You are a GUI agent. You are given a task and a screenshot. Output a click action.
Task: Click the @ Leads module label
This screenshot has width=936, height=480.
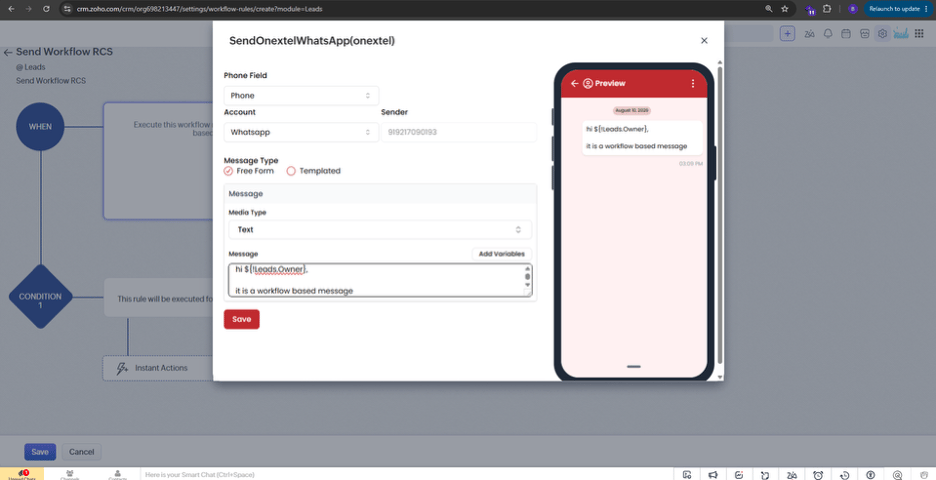30,67
